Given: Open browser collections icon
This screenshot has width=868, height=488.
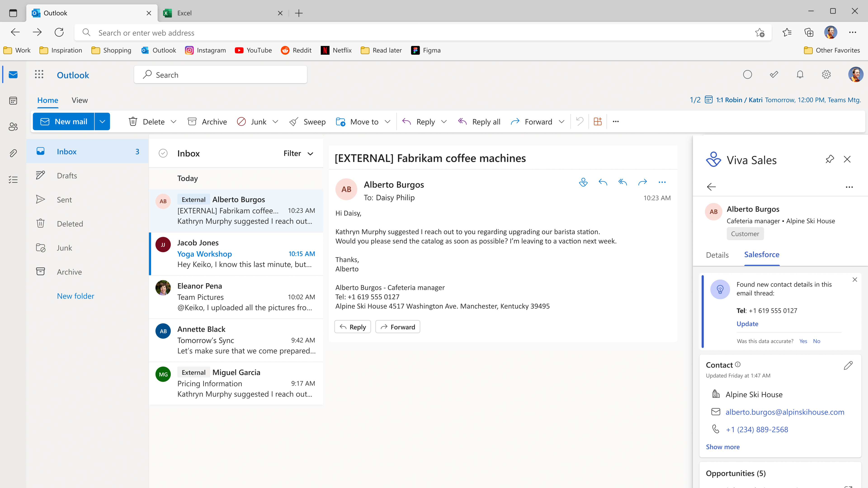Looking at the screenshot, I should click(809, 32).
